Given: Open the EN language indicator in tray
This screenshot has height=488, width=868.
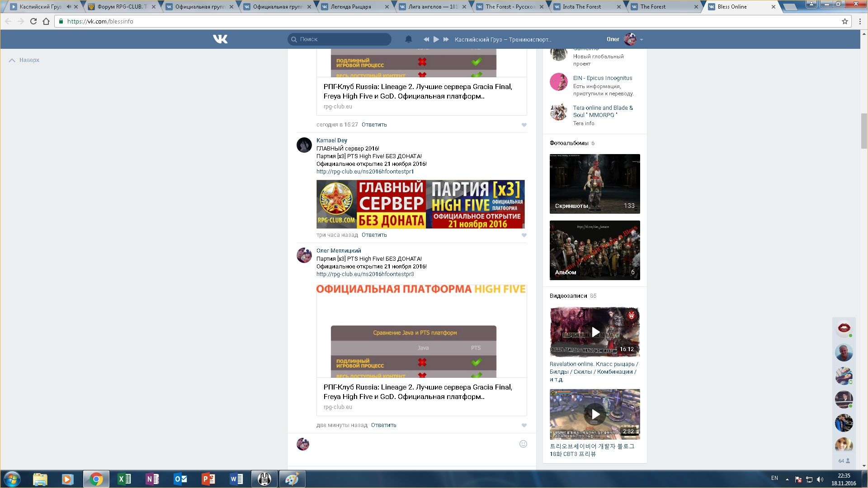Looking at the screenshot, I should (774, 478).
